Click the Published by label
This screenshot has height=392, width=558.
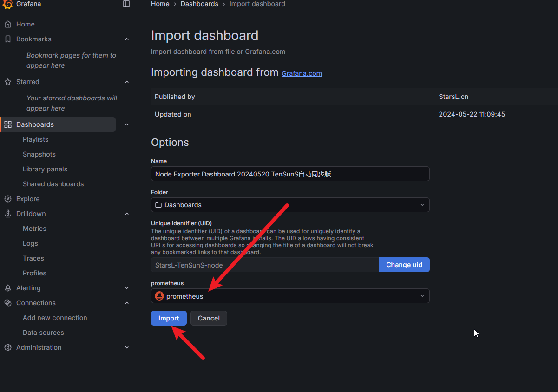(x=175, y=97)
